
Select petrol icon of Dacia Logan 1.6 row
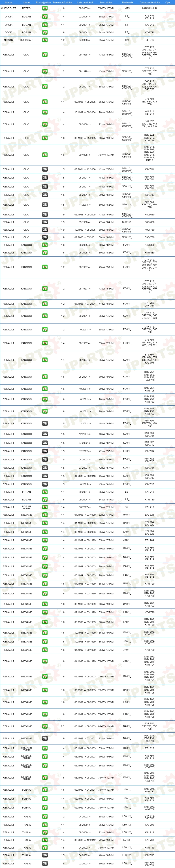click(45, 32)
